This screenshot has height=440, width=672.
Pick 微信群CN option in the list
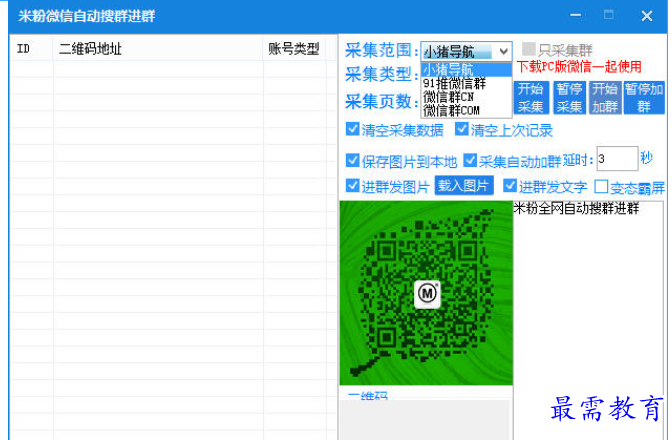(466, 97)
